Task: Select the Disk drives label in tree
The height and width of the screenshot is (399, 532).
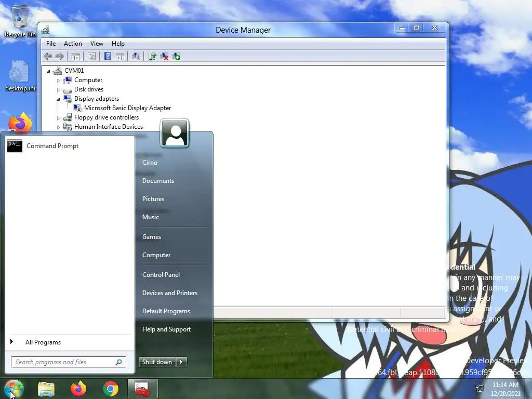Action: (x=88, y=89)
